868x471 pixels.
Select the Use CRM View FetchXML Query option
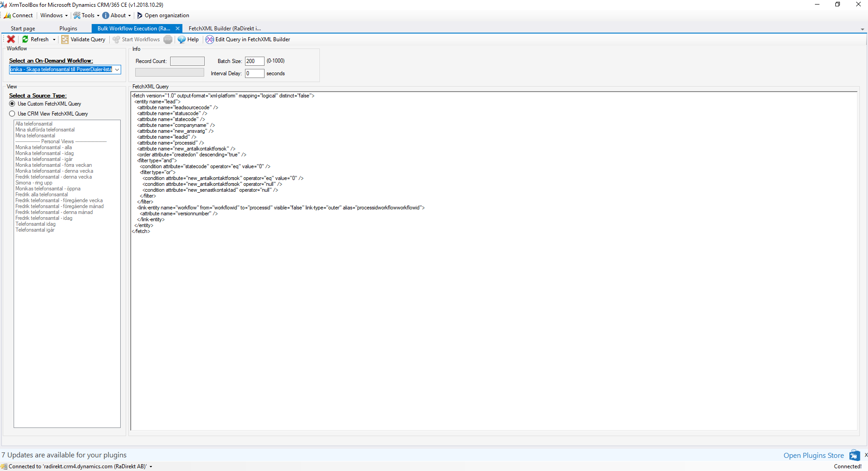(x=12, y=113)
